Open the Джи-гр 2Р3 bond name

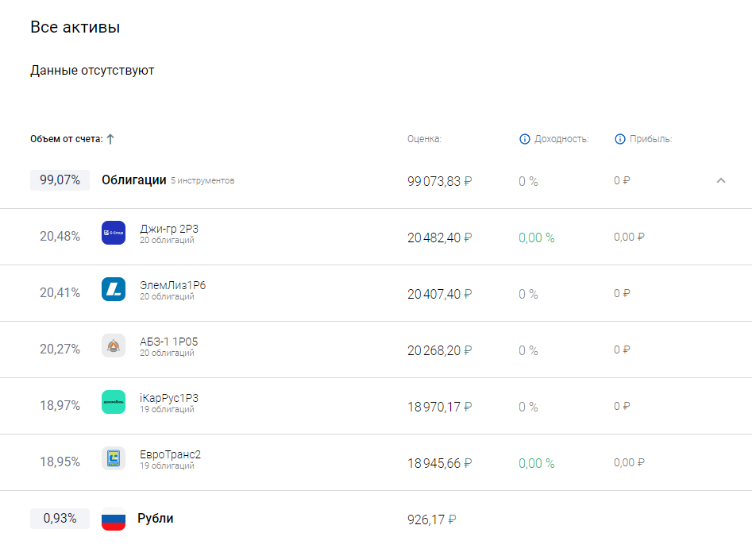pyautogui.click(x=169, y=229)
